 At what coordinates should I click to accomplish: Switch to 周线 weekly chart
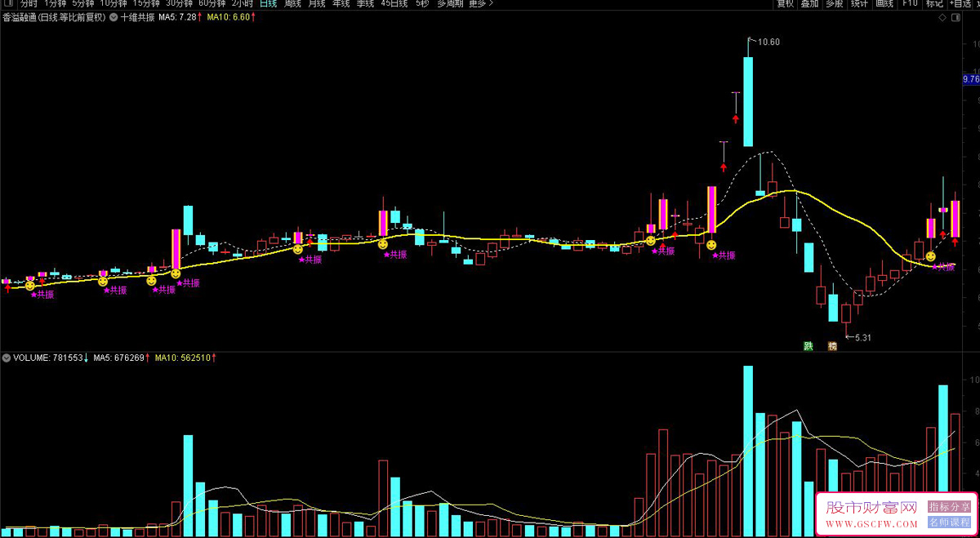click(x=292, y=3)
